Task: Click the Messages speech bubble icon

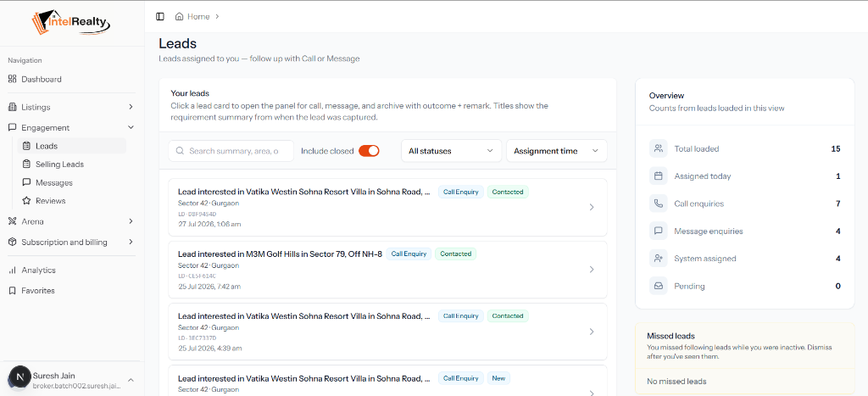Action: click(26, 183)
